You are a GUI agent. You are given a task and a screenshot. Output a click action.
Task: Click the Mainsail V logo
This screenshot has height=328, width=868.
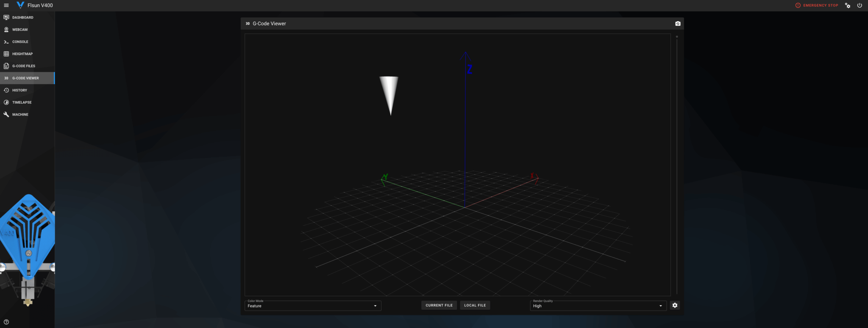click(x=20, y=5)
